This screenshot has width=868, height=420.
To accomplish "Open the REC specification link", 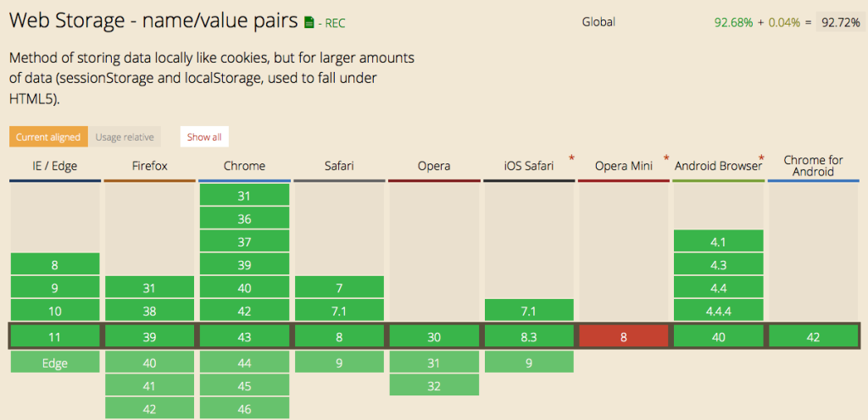I will click(x=335, y=23).
